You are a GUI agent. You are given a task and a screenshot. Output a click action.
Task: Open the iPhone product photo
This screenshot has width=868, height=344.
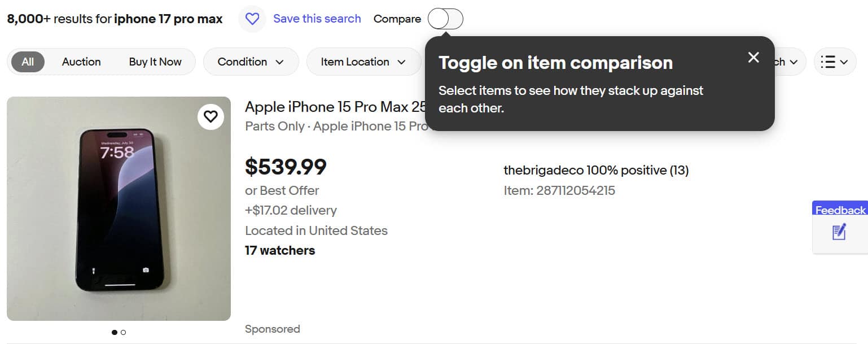119,209
